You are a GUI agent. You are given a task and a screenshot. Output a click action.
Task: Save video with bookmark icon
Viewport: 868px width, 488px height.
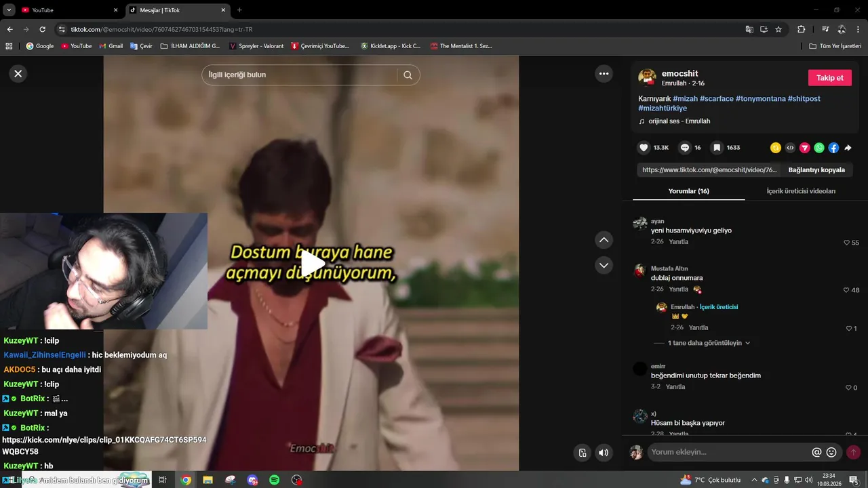coord(717,148)
